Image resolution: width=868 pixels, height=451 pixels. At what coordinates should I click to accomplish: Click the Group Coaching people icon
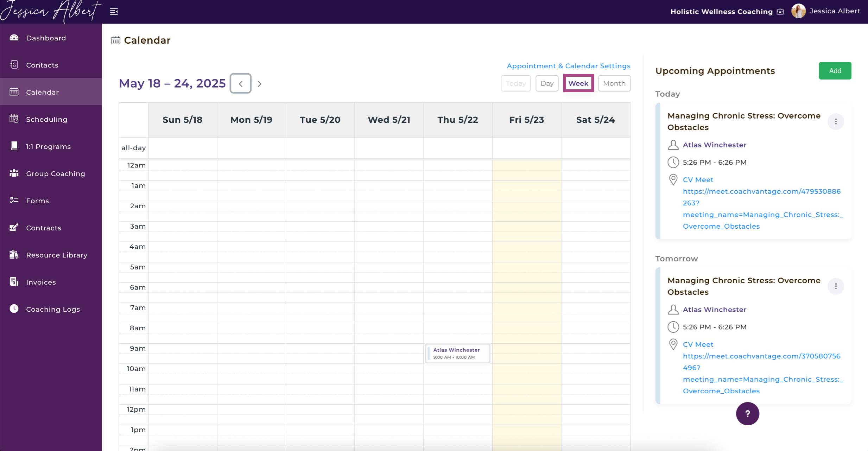[x=14, y=173]
